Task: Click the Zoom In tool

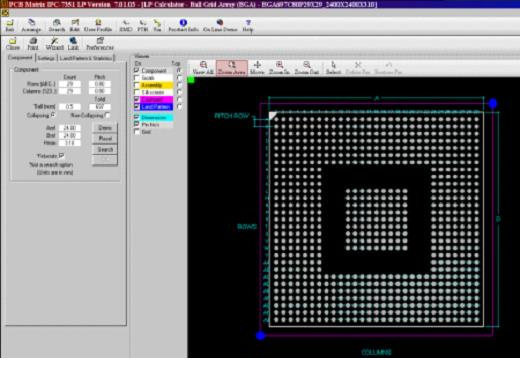Action: [279, 68]
